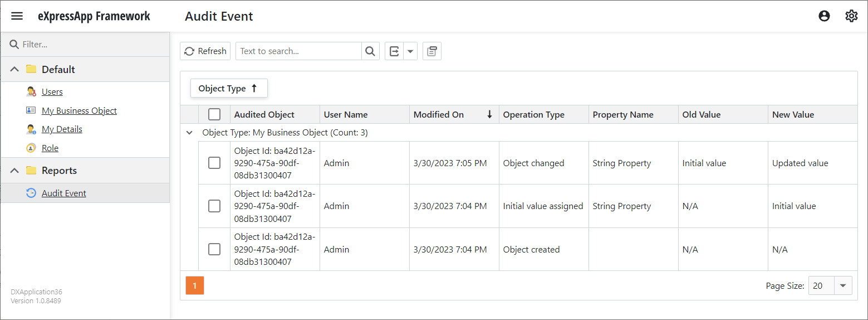Open the Users link
The width and height of the screenshot is (868, 320).
pyautogui.click(x=52, y=91)
